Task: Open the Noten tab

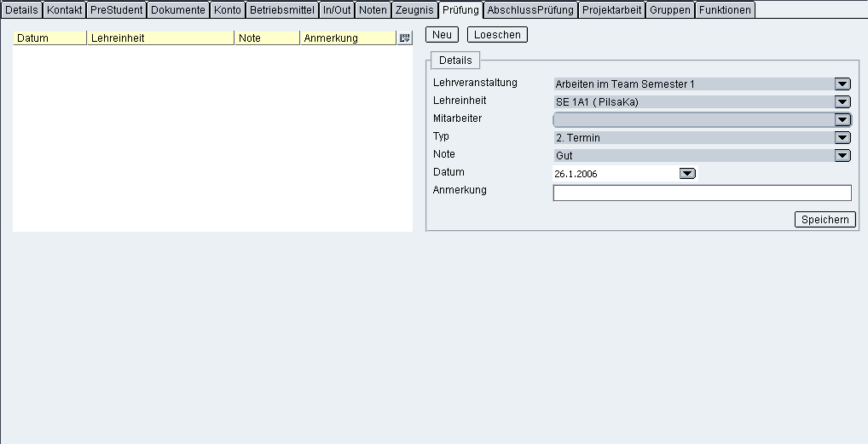Action: [x=373, y=10]
